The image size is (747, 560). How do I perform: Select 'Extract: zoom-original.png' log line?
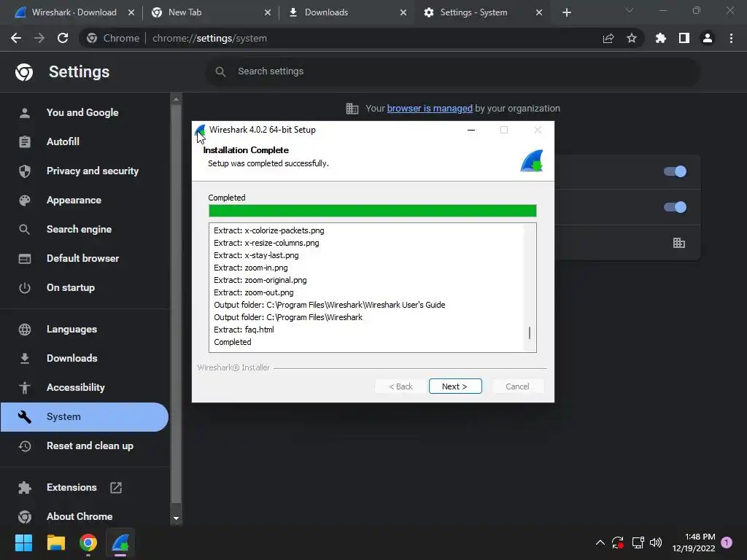(260, 280)
